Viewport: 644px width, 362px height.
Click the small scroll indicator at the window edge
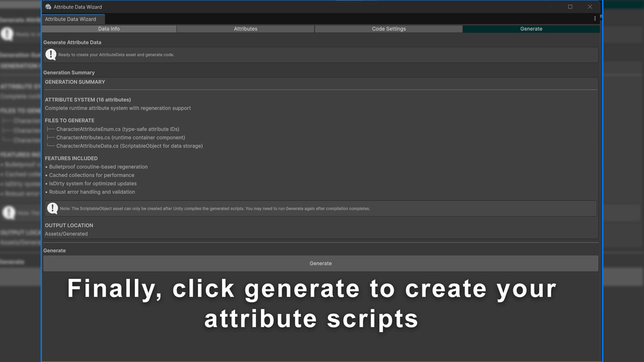tap(602, 16)
